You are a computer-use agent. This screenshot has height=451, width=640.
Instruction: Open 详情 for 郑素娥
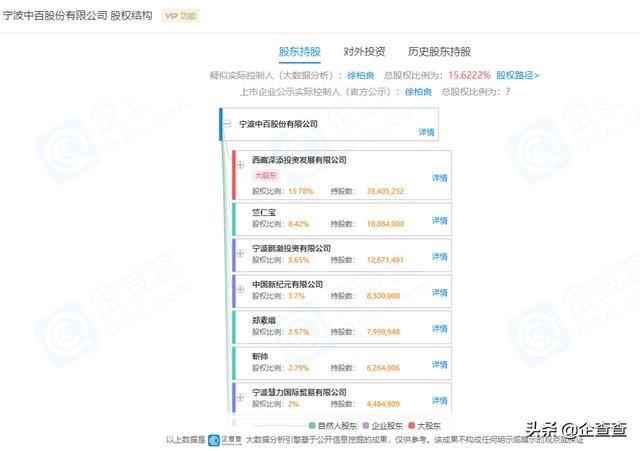(440, 329)
